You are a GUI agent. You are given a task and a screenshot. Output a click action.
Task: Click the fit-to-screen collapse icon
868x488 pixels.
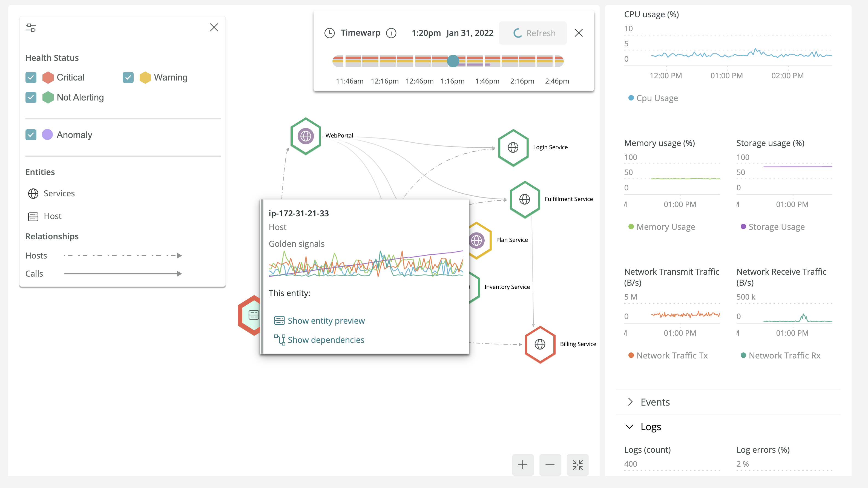tap(577, 465)
